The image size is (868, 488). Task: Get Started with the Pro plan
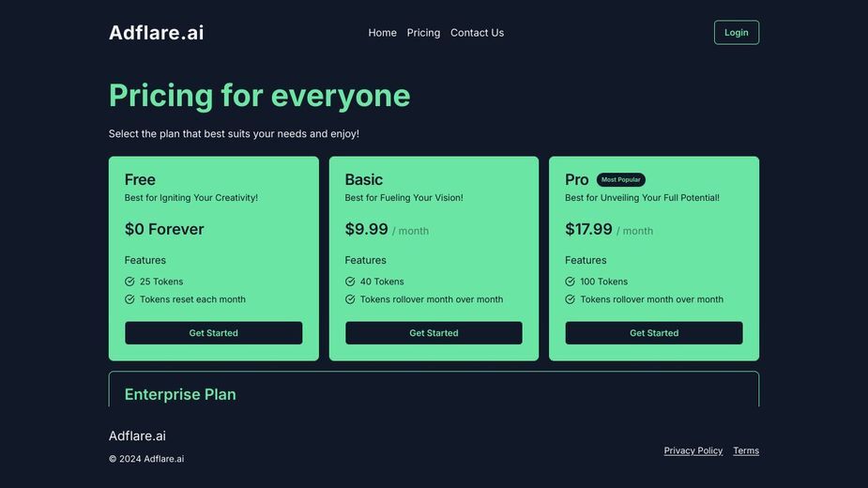[654, 333]
